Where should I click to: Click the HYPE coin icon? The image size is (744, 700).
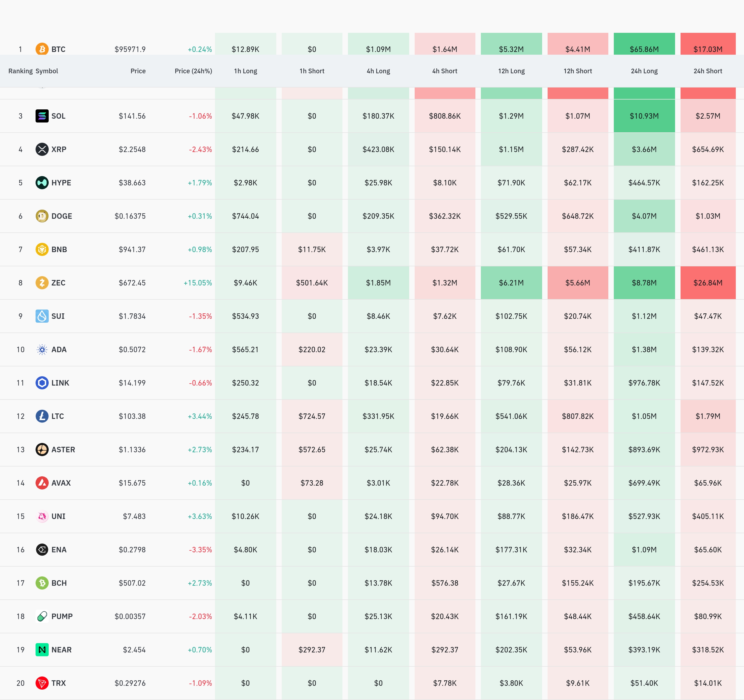pyautogui.click(x=42, y=183)
